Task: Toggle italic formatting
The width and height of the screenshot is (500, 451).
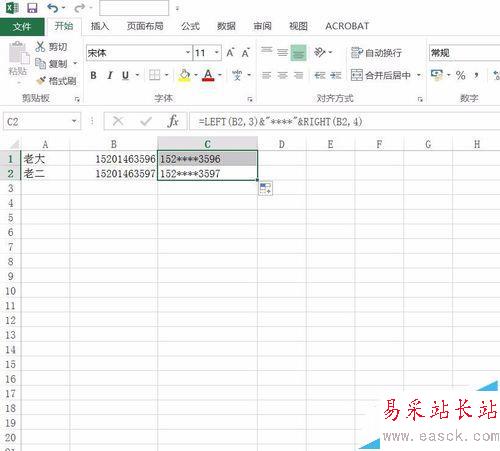Action: [110, 75]
